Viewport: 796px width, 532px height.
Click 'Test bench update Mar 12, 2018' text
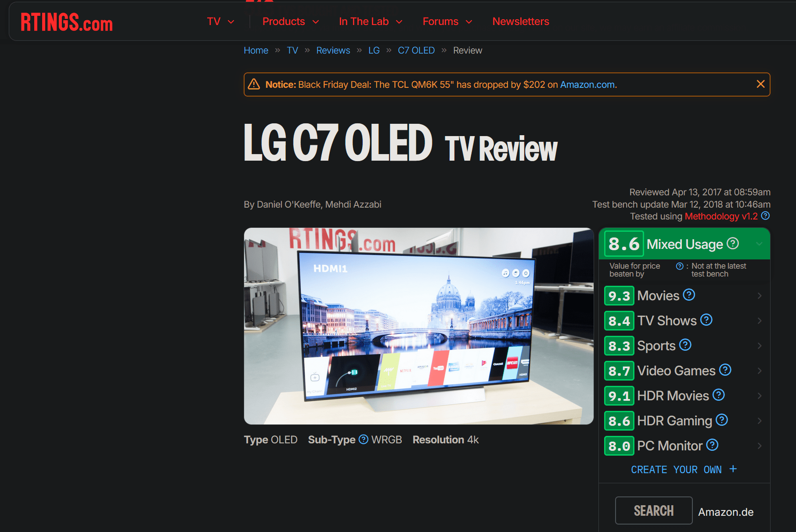pos(681,205)
